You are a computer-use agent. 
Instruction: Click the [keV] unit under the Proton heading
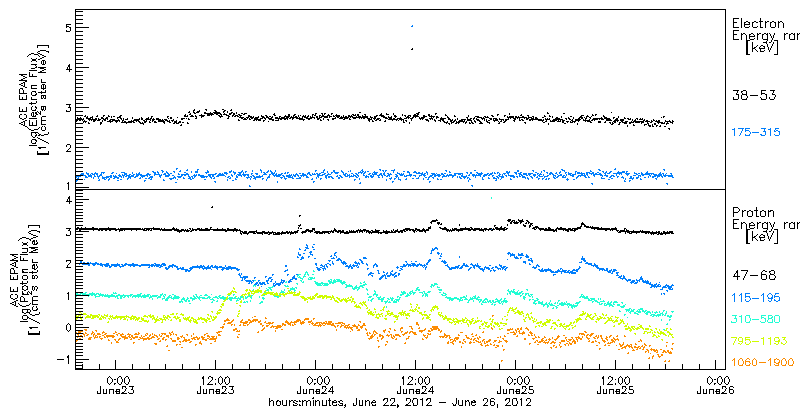point(760,238)
